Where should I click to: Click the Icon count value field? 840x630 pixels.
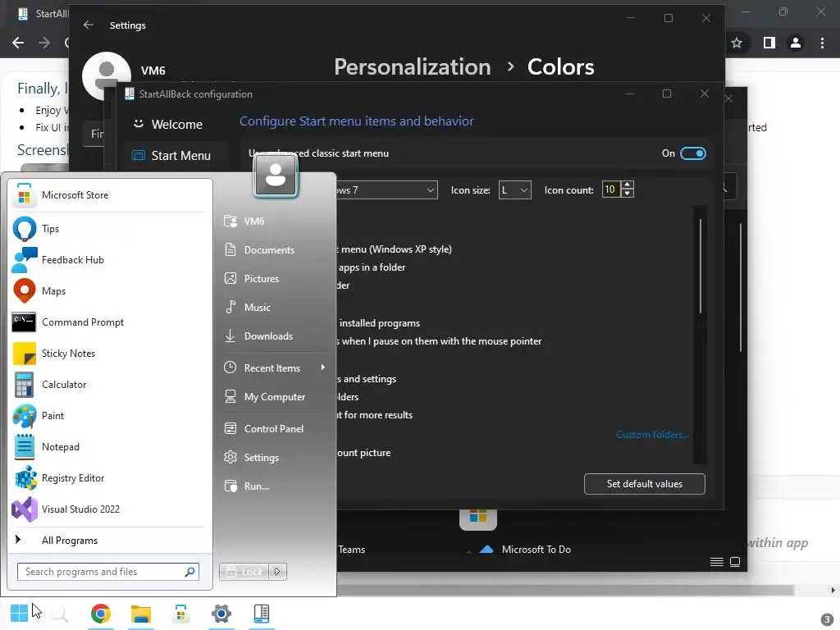point(610,189)
